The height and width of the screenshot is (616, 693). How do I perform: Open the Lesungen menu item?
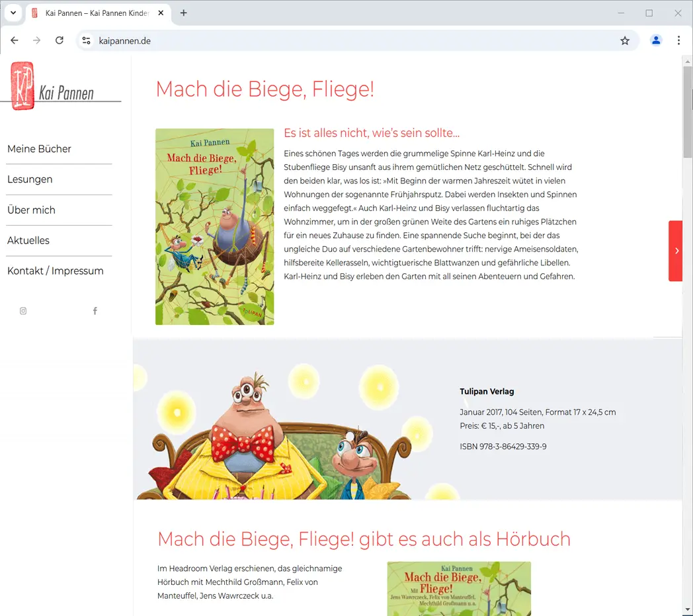(x=30, y=179)
